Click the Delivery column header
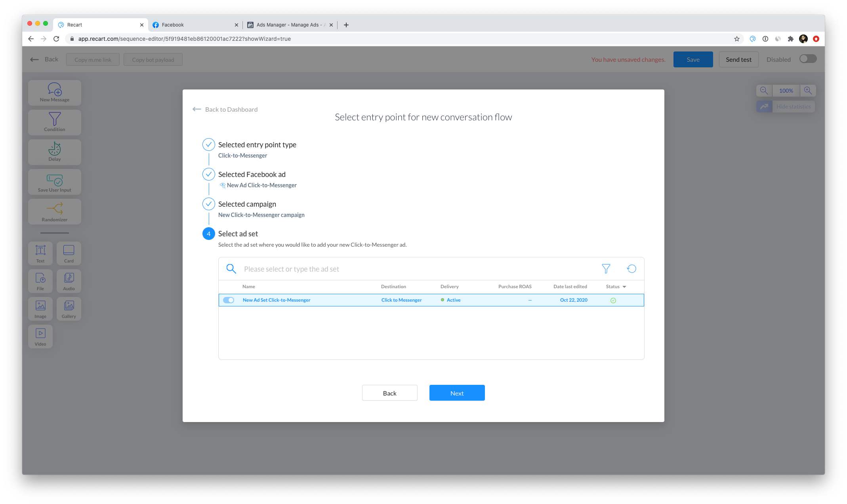This screenshot has height=504, width=847. 450,287
